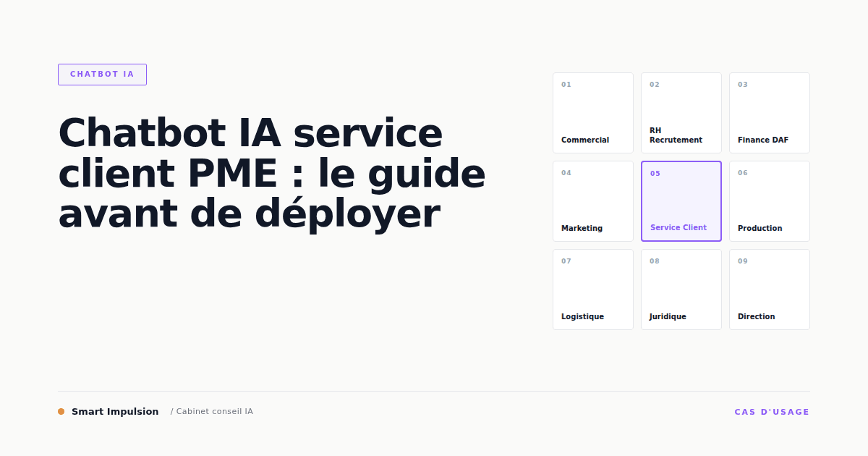868x456 pixels.
Task: Open the 03 Finance DAF card
Action: (x=770, y=113)
